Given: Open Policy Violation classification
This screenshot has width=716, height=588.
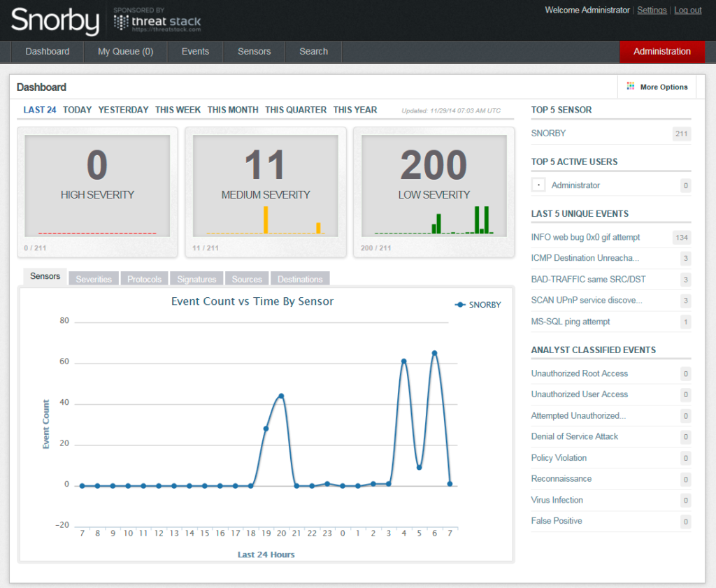Looking at the screenshot, I should tap(559, 458).
